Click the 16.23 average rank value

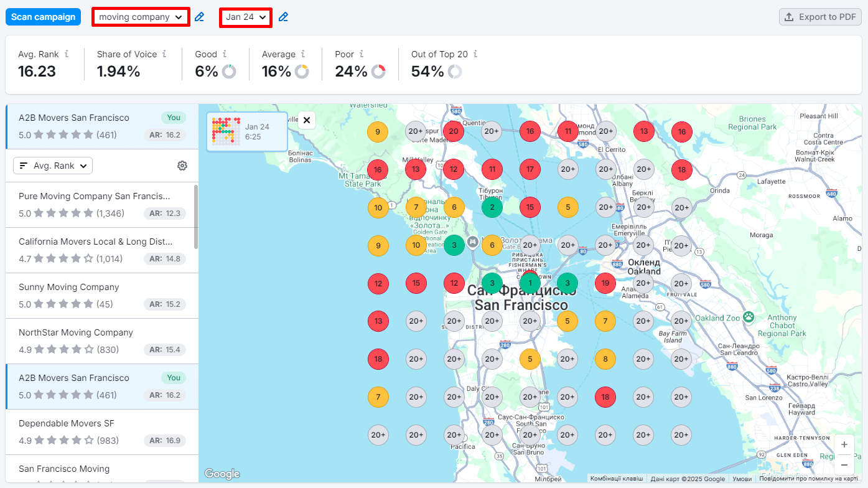tap(37, 72)
